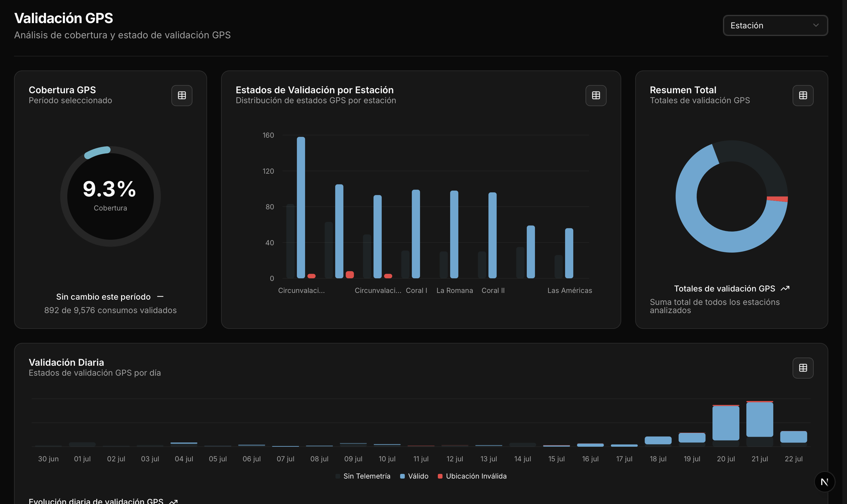The image size is (847, 504).
Task: Click the trending arrow beside Totales de validación GPS
Action: tap(785, 289)
